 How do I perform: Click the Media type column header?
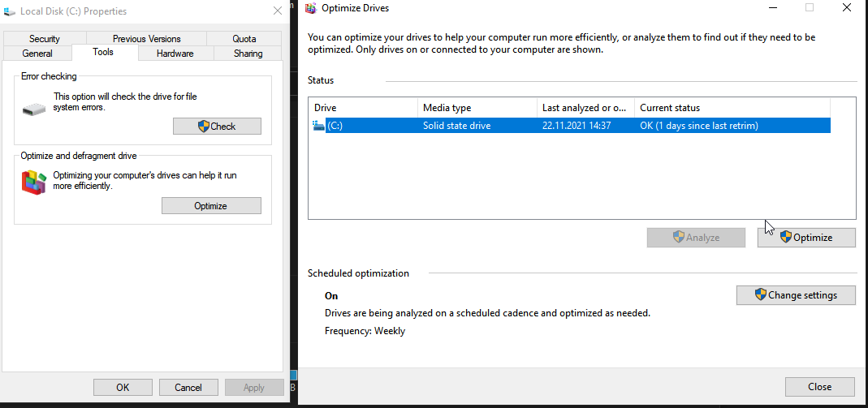[x=477, y=108]
